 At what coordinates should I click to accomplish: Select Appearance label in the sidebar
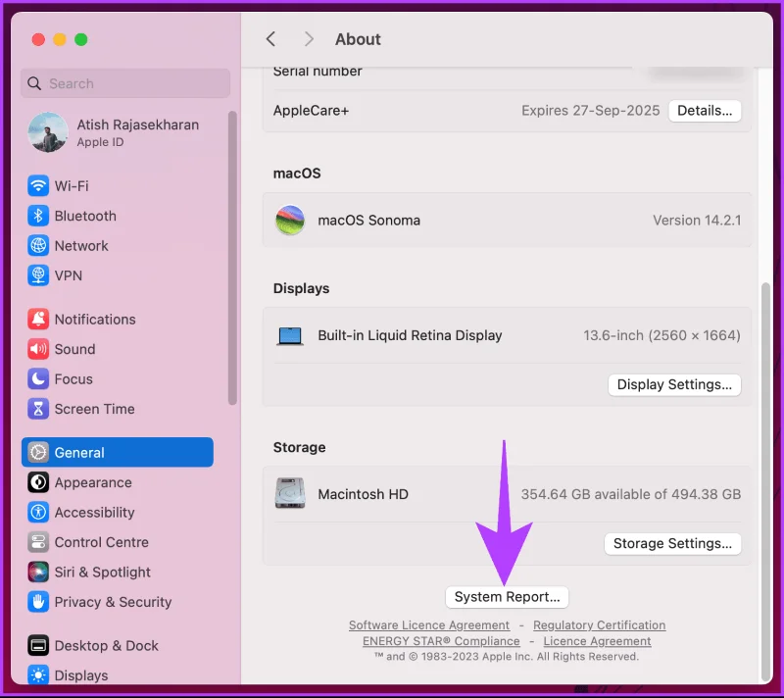pyautogui.click(x=93, y=482)
